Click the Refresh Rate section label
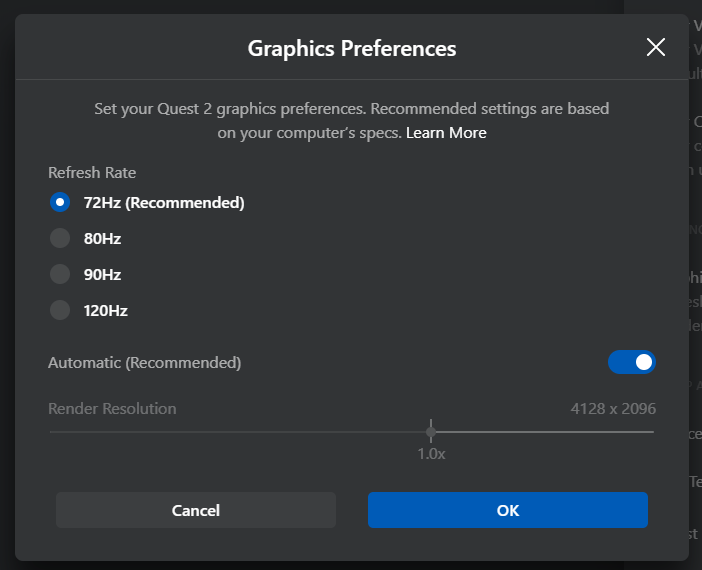Viewport: 702px width, 570px height. pos(92,172)
